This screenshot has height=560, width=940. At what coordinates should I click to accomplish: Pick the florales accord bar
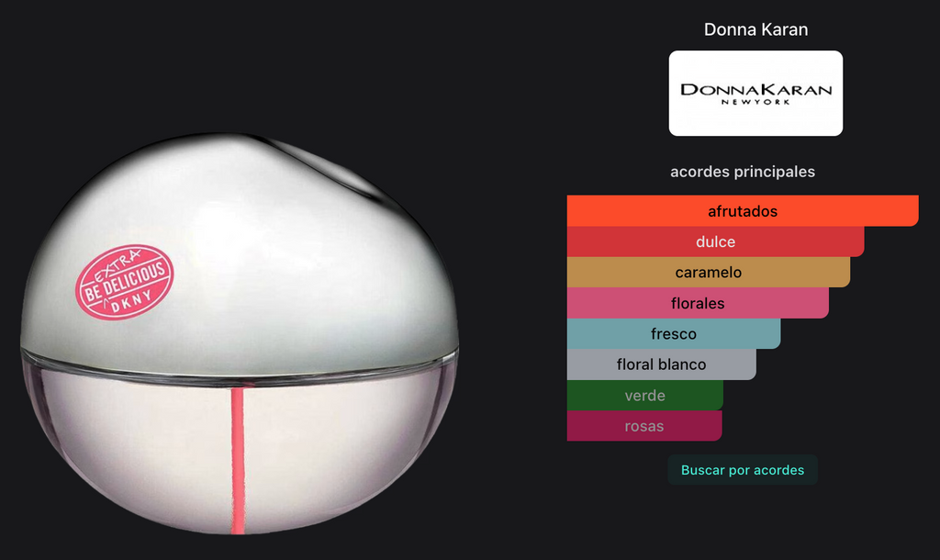[x=698, y=303]
